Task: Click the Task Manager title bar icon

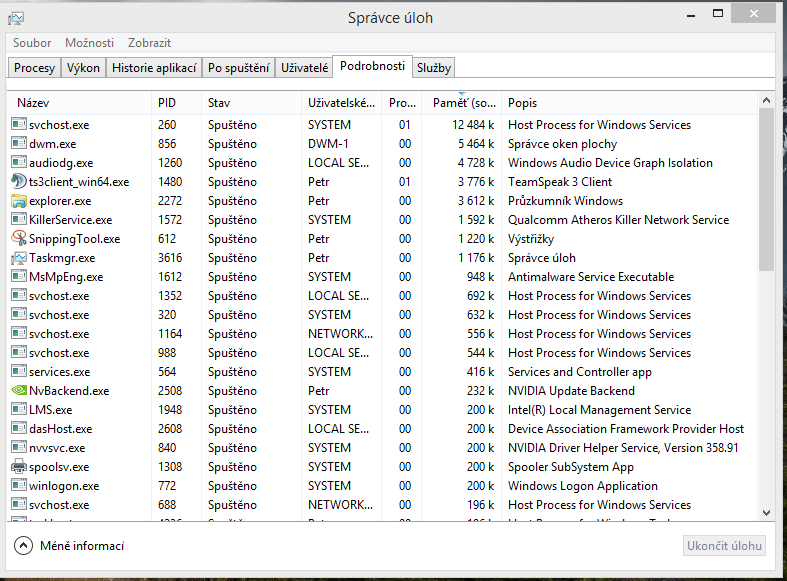Action: pyautogui.click(x=16, y=18)
